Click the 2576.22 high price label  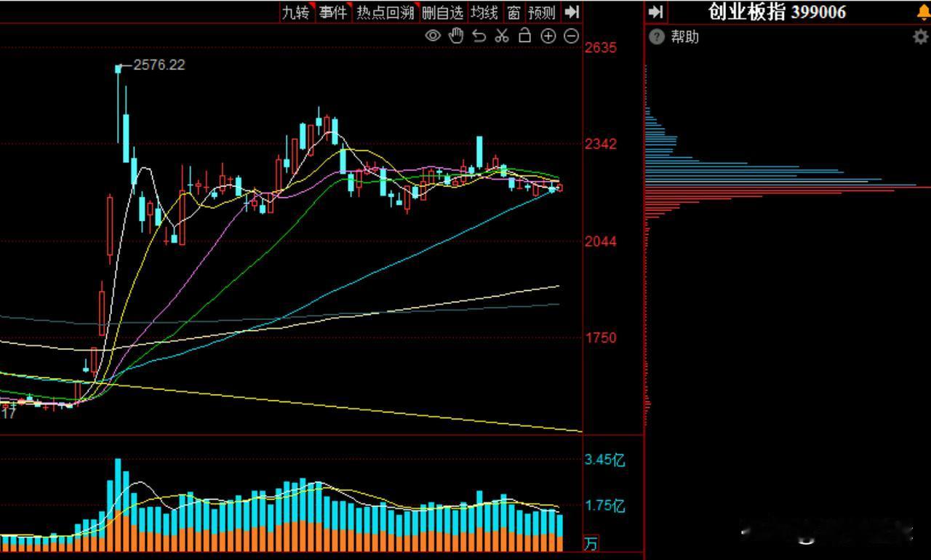(159, 65)
